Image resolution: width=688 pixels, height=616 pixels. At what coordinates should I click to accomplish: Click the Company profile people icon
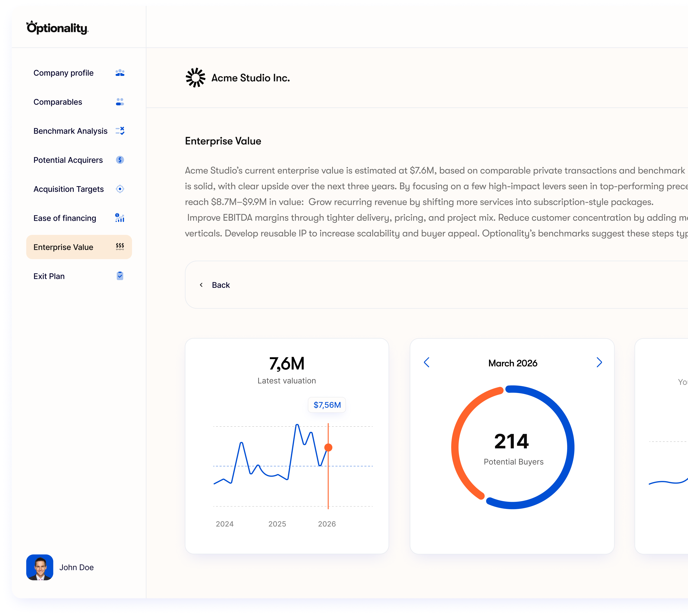(x=120, y=73)
